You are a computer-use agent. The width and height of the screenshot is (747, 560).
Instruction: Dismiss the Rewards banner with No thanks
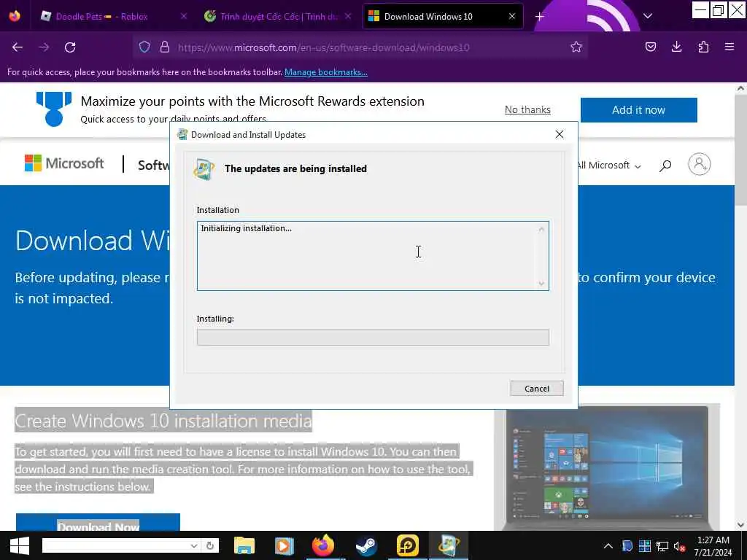click(527, 109)
